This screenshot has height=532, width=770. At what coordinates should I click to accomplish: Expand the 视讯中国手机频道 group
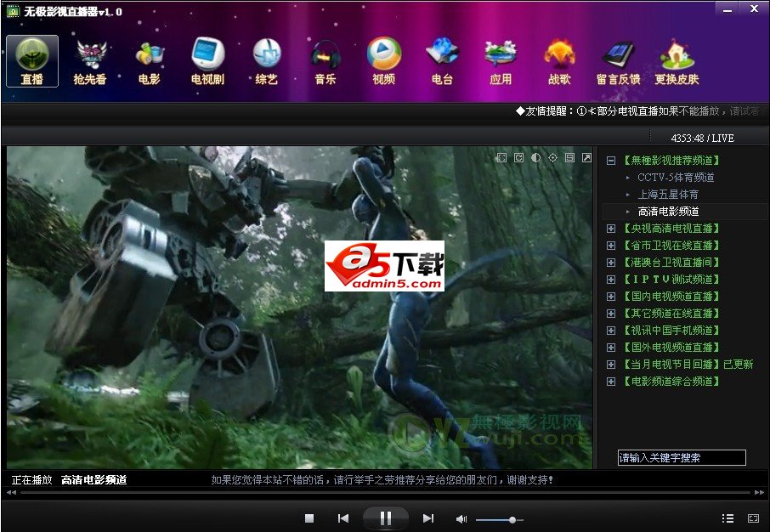click(x=611, y=331)
